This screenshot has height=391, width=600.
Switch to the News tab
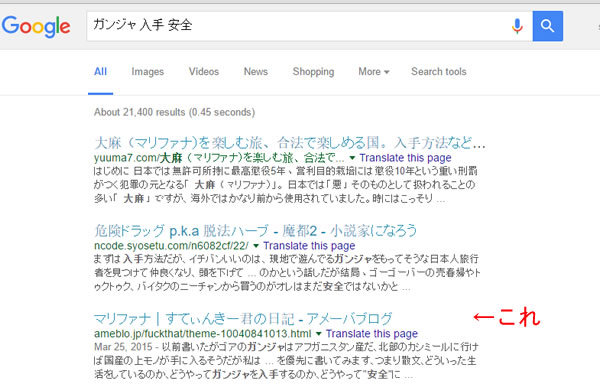coord(256,72)
